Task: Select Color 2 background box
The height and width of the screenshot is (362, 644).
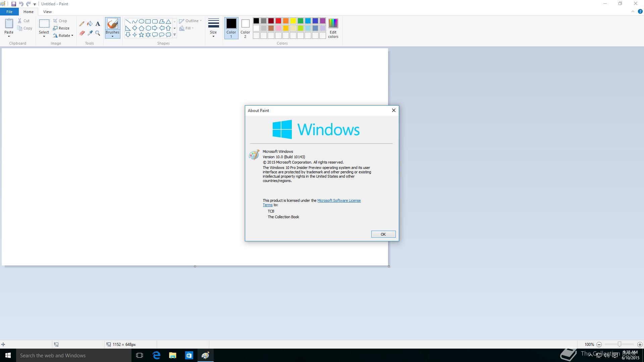Action: pos(245,28)
